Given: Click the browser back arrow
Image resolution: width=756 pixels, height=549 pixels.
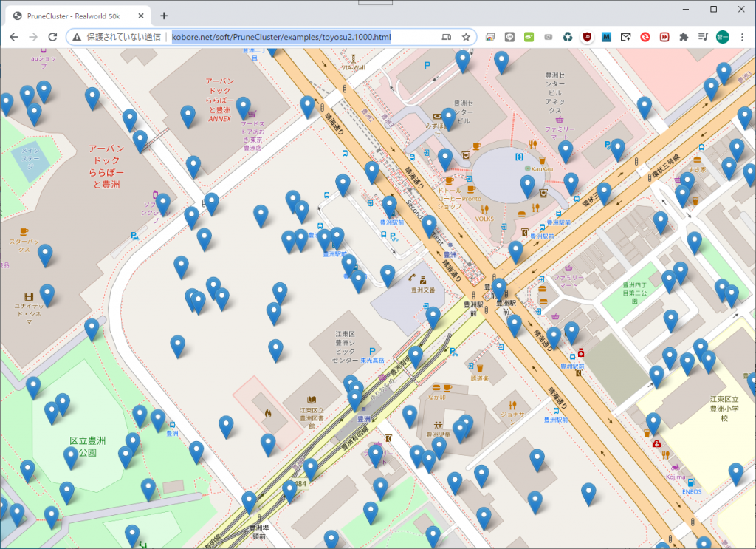Looking at the screenshot, I should pos(13,37).
